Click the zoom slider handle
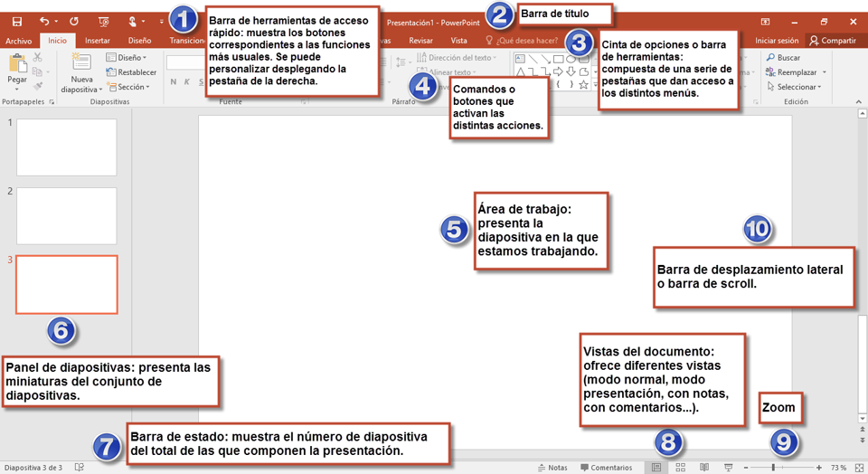The image size is (868, 474). point(773,468)
